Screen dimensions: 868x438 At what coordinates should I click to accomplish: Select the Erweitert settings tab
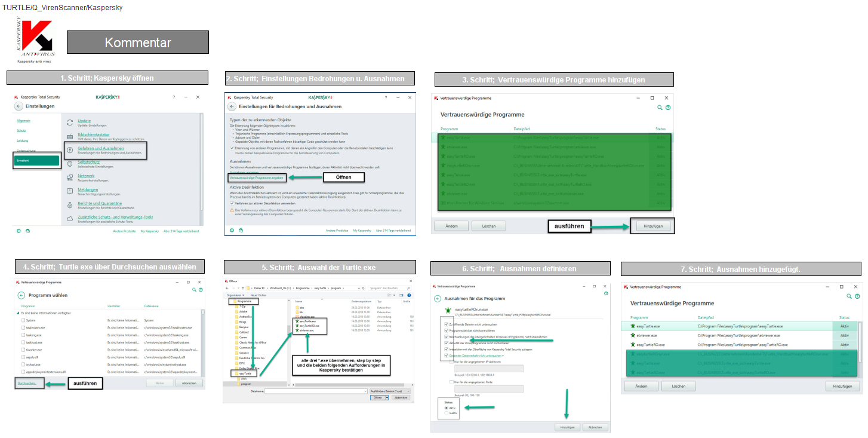click(x=36, y=161)
